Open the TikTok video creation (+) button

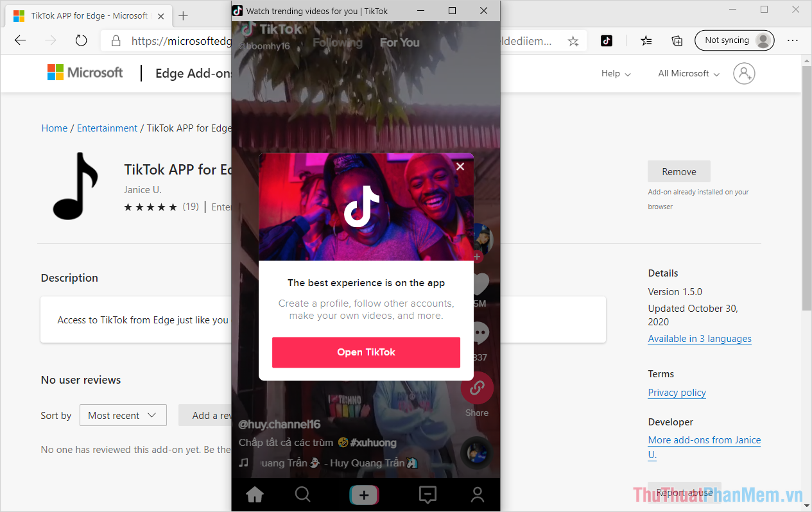point(364,495)
